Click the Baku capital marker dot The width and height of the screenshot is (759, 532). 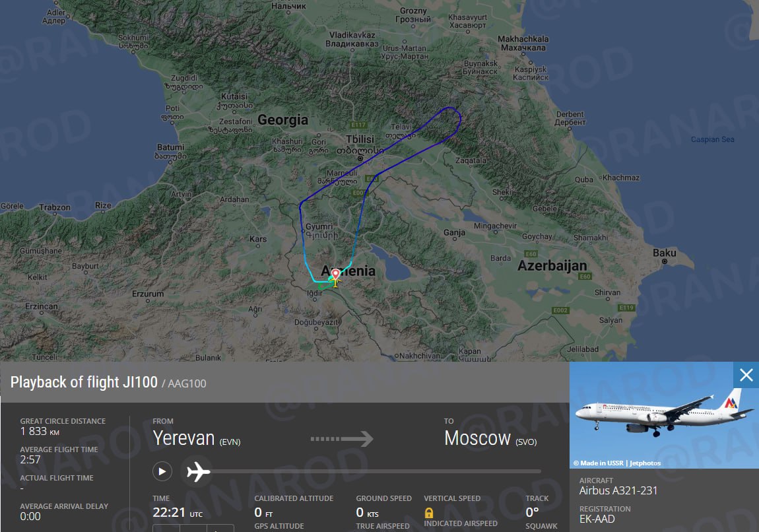pyautogui.click(x=665, y=261)
